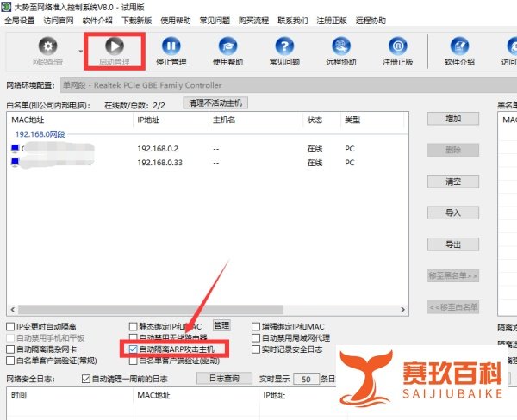Click the 删除 button
The width and height of the screenshot is (517, 420).
pyautogui.click(x=453, y=151)
